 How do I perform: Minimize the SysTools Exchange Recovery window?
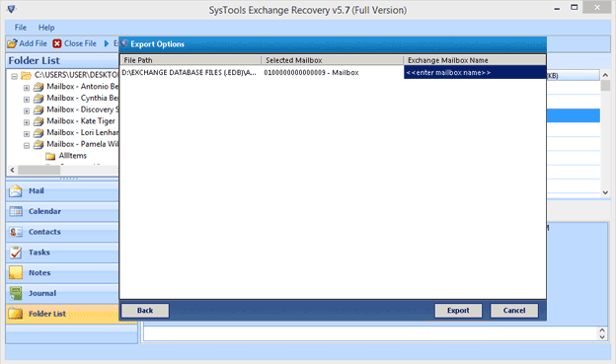coord(557,9)
